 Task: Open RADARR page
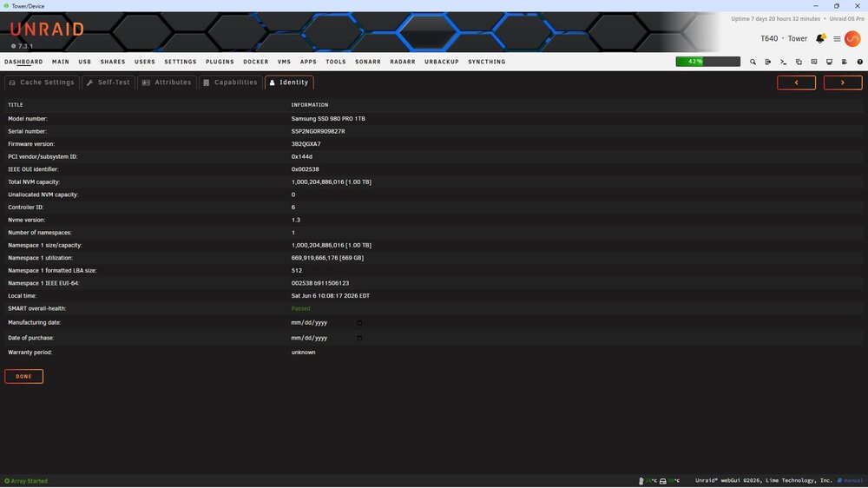(403, 62)
